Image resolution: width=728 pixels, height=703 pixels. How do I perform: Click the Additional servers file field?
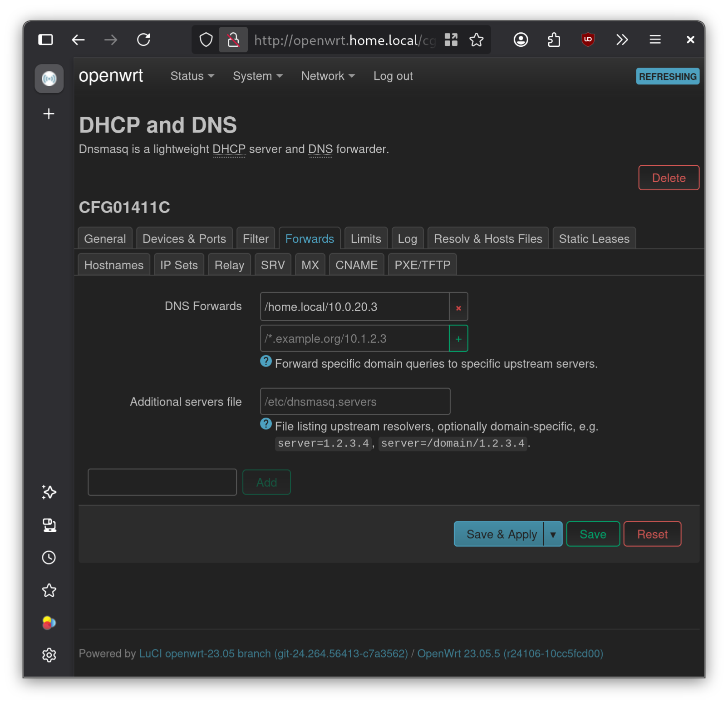click(x=355, y=401)
